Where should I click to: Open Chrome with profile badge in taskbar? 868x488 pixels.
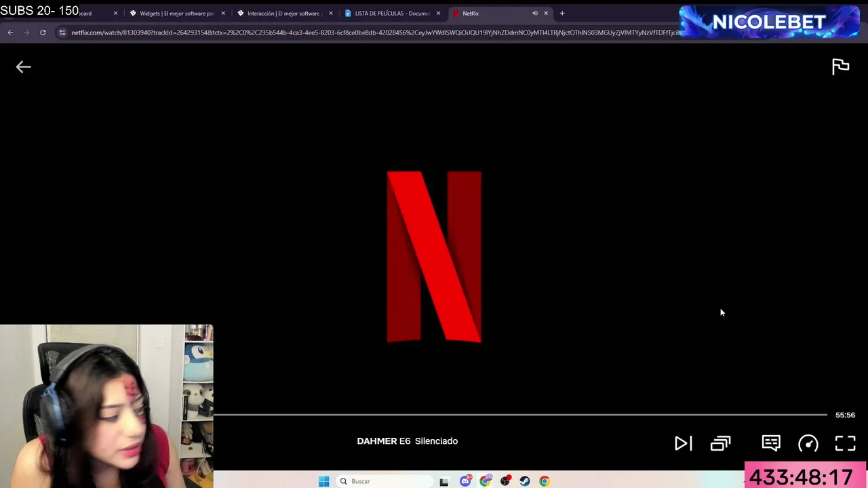486,481
